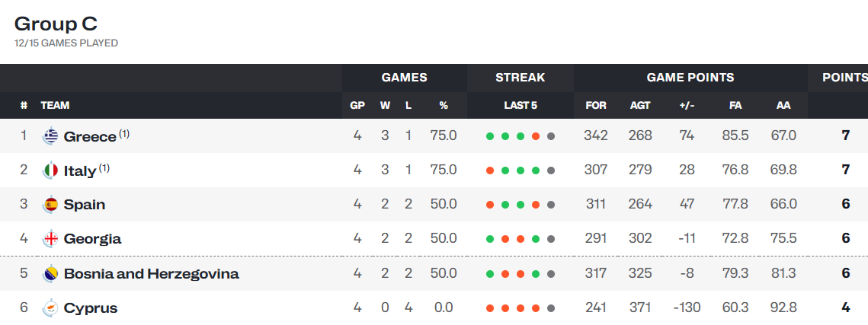The height and width of the screenshot is (325, 868).
Task: Open the Spain team page
Action: (x=85, y=205)
